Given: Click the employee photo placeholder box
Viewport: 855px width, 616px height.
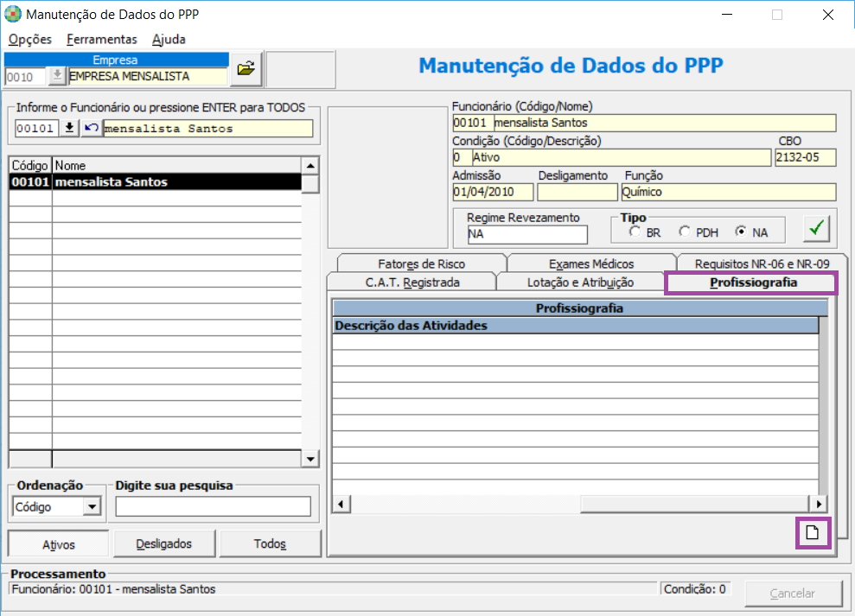Looking at the screenshot, I should pyautogui.click(x=387, y=178).
